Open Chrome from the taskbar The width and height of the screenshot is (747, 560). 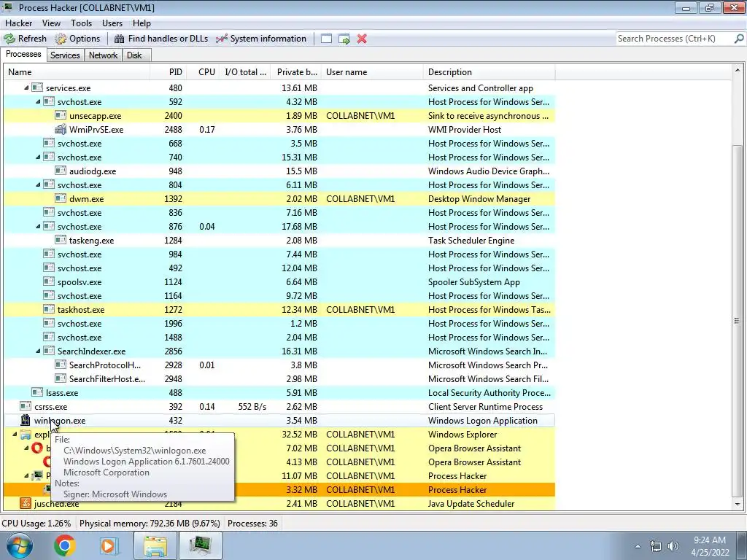tap(64, 545)
